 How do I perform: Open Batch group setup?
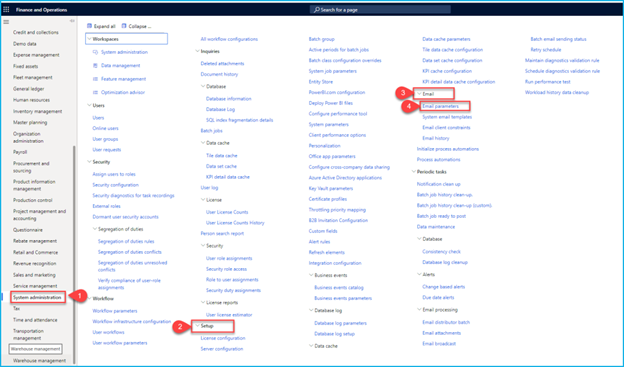pos(322,39)
